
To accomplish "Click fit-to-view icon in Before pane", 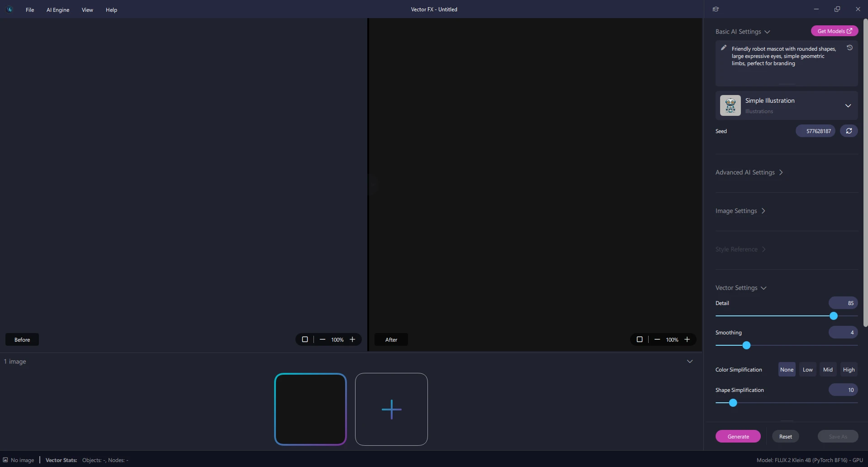I will pos(305,339).
